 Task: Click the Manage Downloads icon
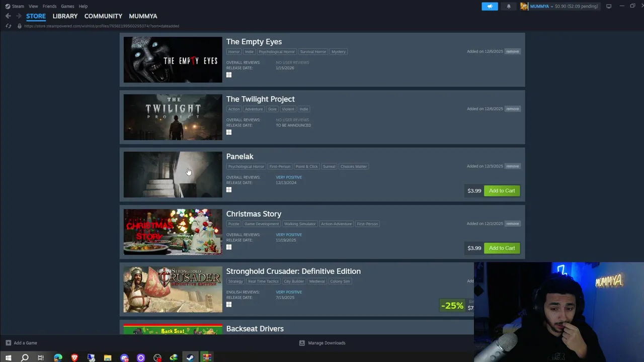coord(302,343)
